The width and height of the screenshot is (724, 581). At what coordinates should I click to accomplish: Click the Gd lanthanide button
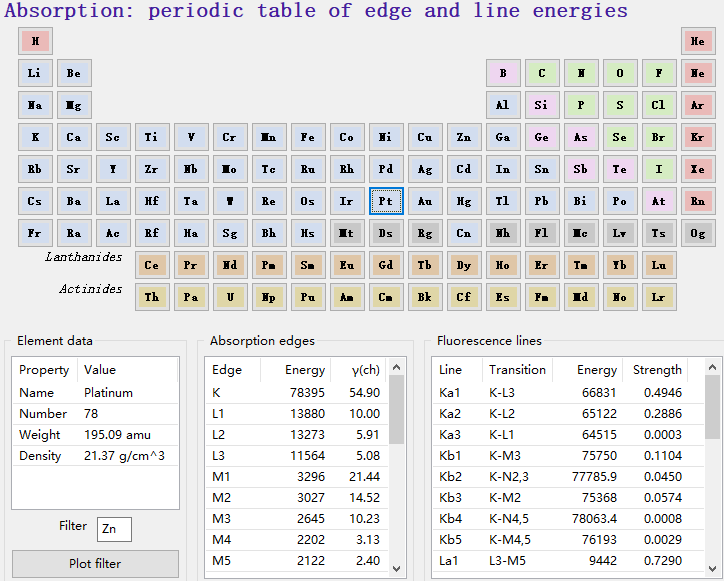[386, 265]
